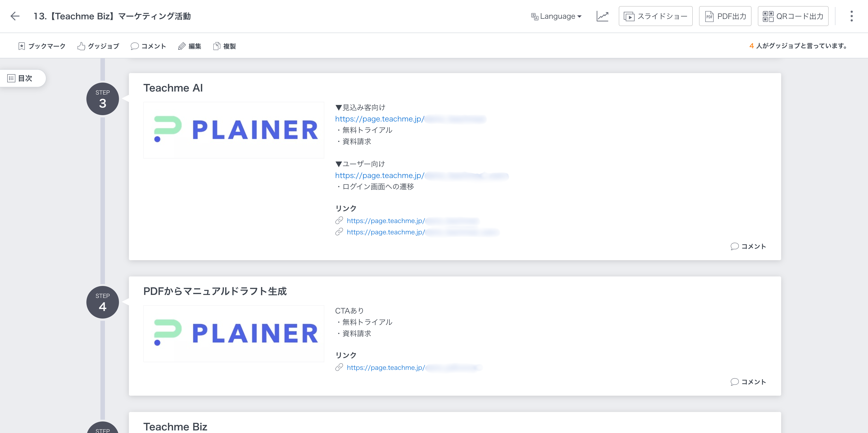Open the コメント toolbar item

[148, 46]
